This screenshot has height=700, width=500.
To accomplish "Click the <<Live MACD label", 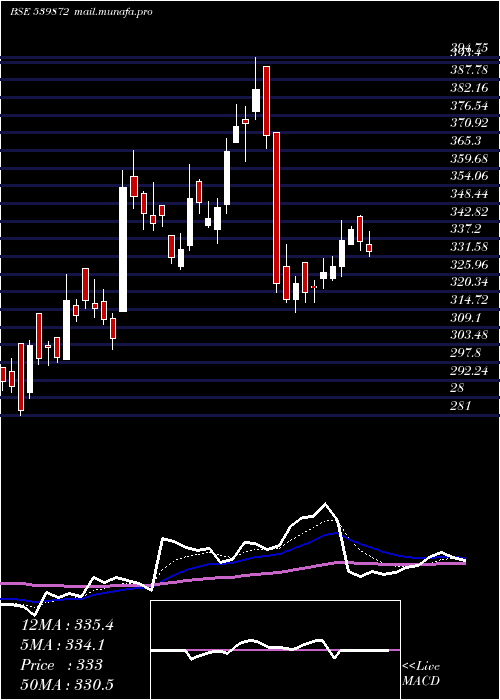I will [421, 674].
